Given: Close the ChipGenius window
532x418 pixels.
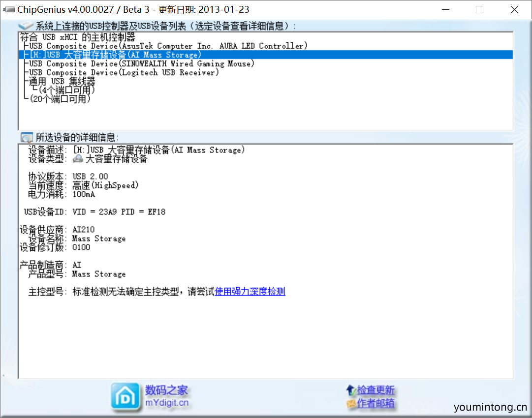Looking at the screenshot, I should pos(514,9).
